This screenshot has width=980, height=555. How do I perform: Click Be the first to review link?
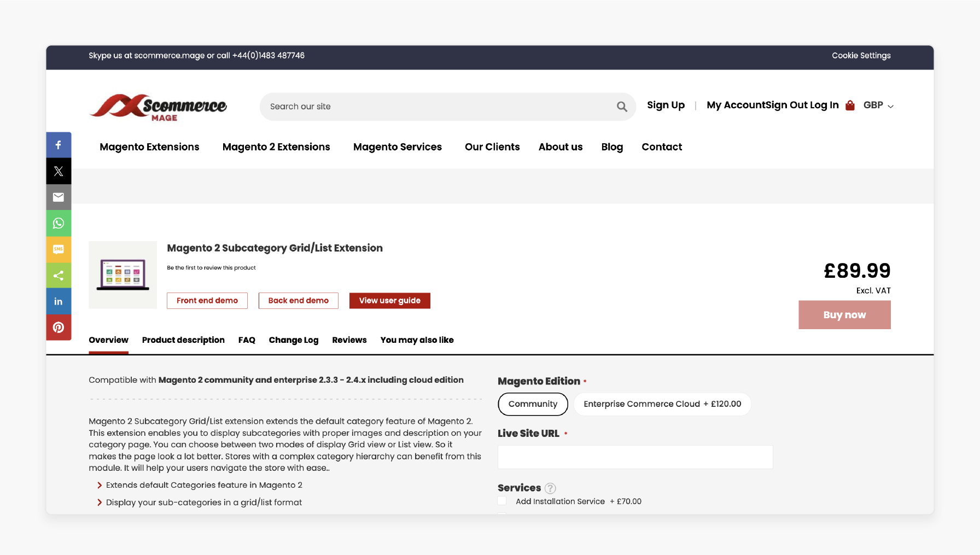[x=211, y=268]
